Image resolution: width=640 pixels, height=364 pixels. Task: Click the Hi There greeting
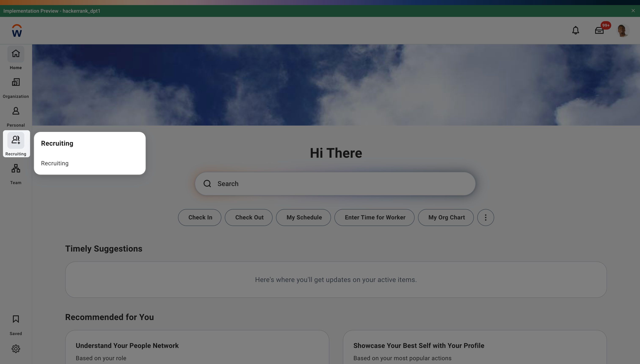pos(336,153)
